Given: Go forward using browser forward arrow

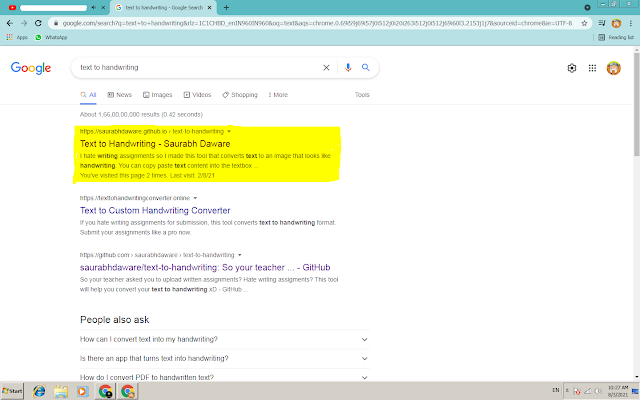Looking at the screenshot, I should click(x=24, y=23).
